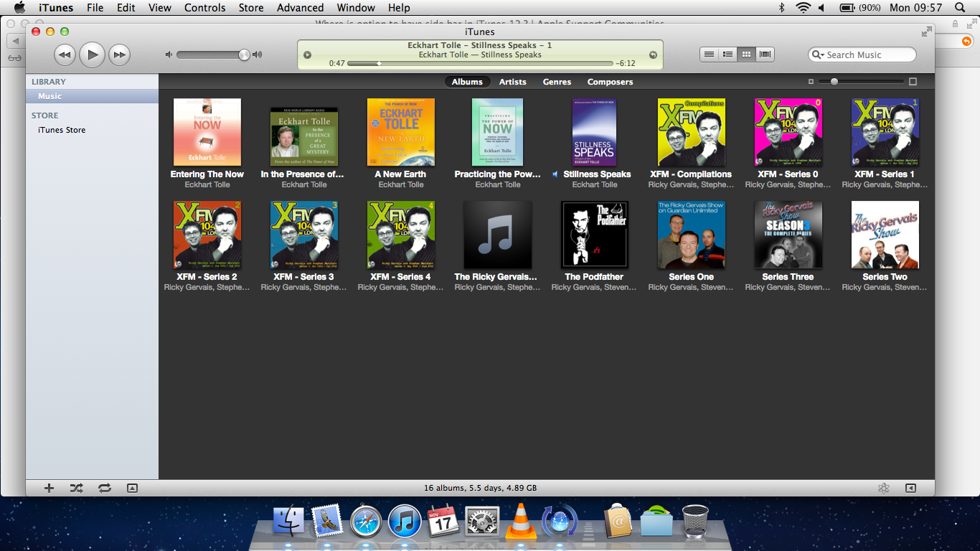Toggle the remaining time display -6:12
980x551 pixels.
point(625,64)
